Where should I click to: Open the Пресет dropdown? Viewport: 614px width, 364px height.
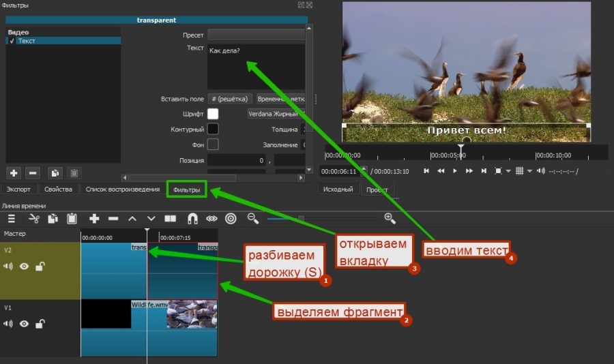(x=256, y=34)
